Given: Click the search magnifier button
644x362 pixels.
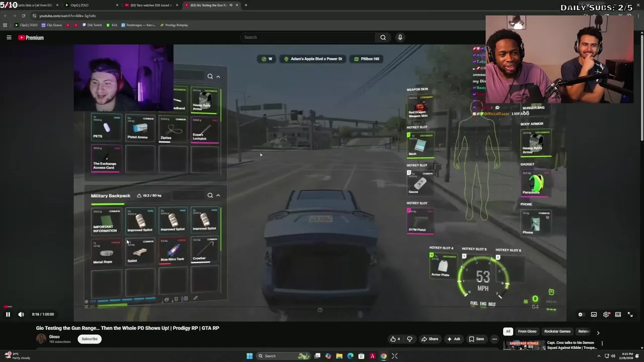Looking at the screenshot, I should (383, 37).
